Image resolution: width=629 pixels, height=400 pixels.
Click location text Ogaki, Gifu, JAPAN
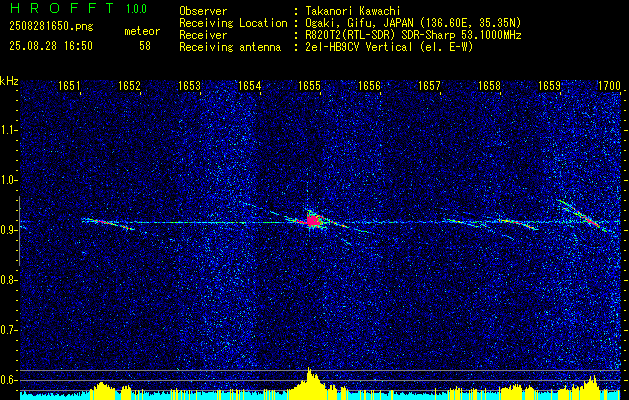(x=359, y=23)
